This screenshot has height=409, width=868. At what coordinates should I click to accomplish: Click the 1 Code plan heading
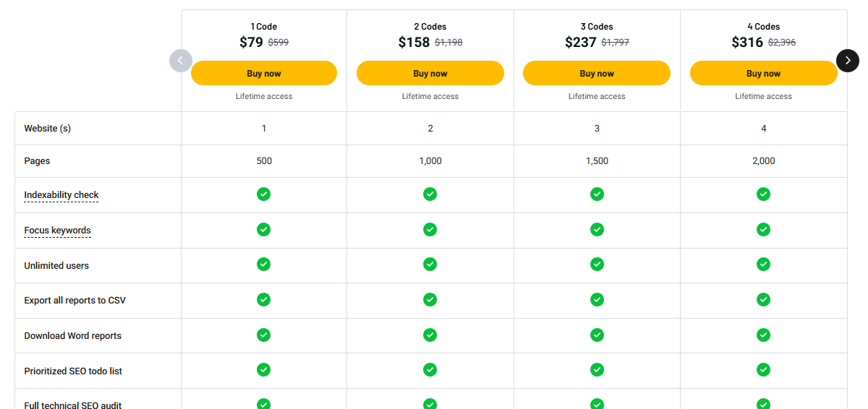click(264, 27)
